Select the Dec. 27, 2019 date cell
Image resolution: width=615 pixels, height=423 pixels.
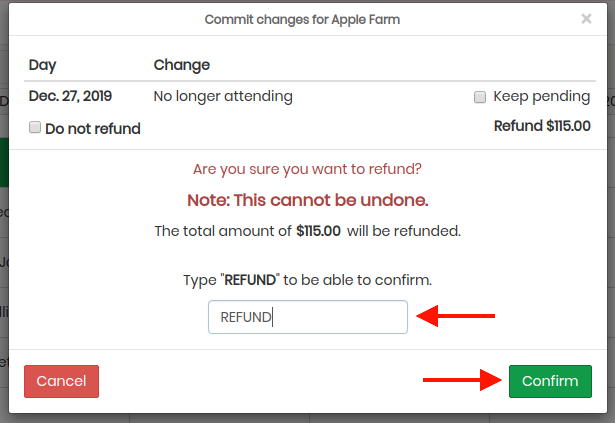tap(70, 96)
